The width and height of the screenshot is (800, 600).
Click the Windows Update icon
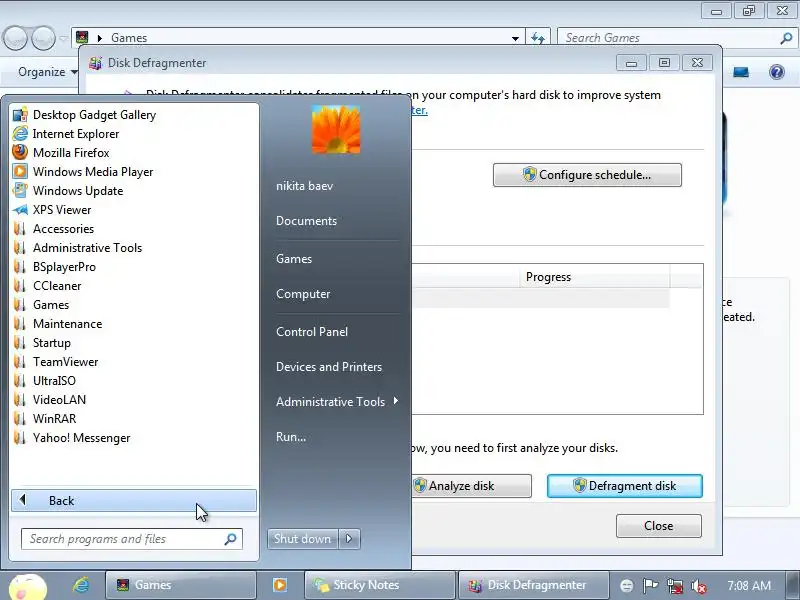point(20,191)
